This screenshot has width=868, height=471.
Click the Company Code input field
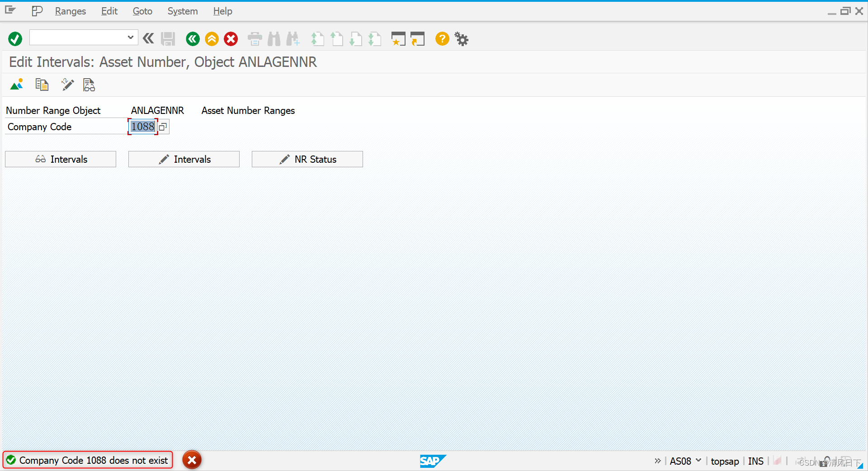point(143,127)
